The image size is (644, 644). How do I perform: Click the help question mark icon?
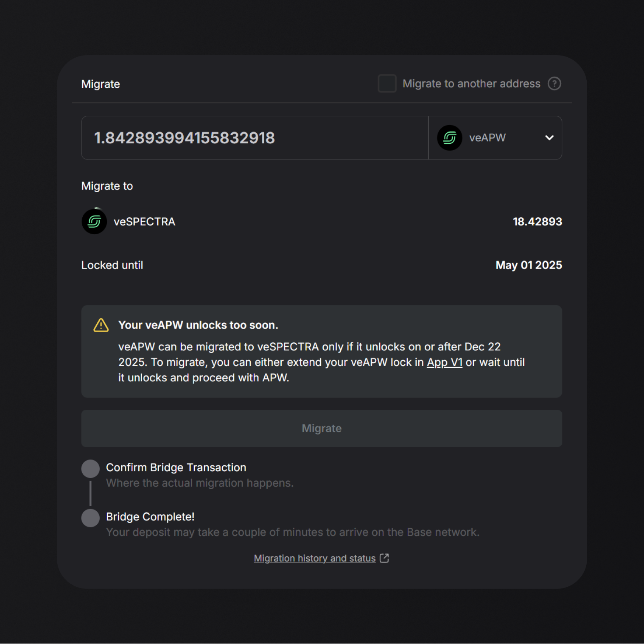[x=554, y=84]
